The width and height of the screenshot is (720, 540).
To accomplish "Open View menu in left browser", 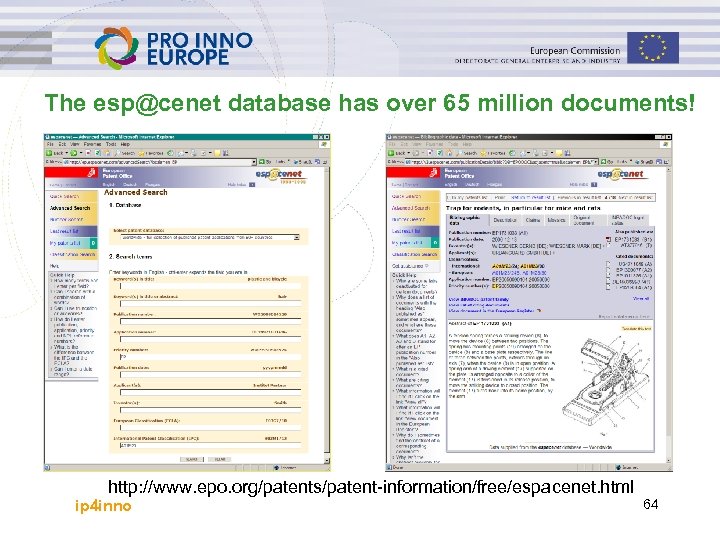I will click(x=74, y=144).
